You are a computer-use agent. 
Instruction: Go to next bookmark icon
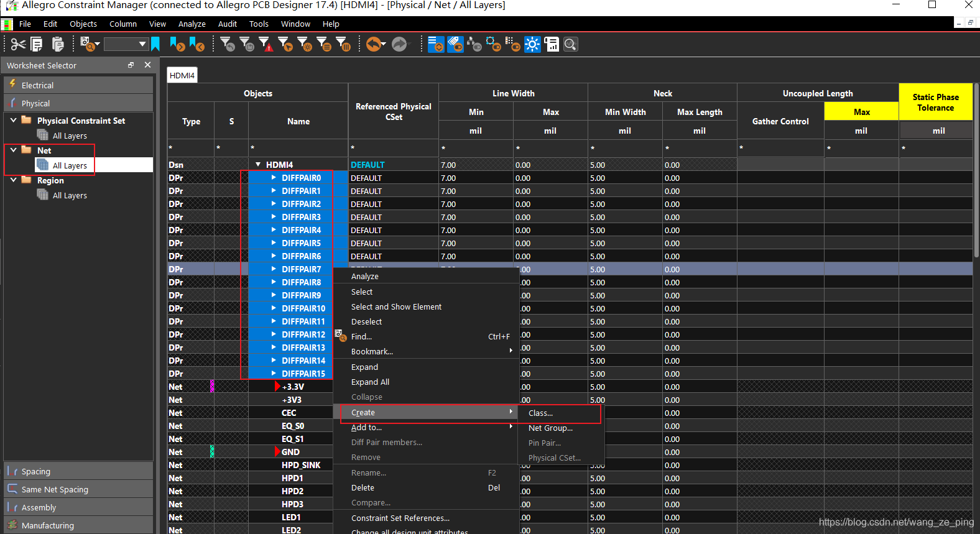click(x=178, y=45)
